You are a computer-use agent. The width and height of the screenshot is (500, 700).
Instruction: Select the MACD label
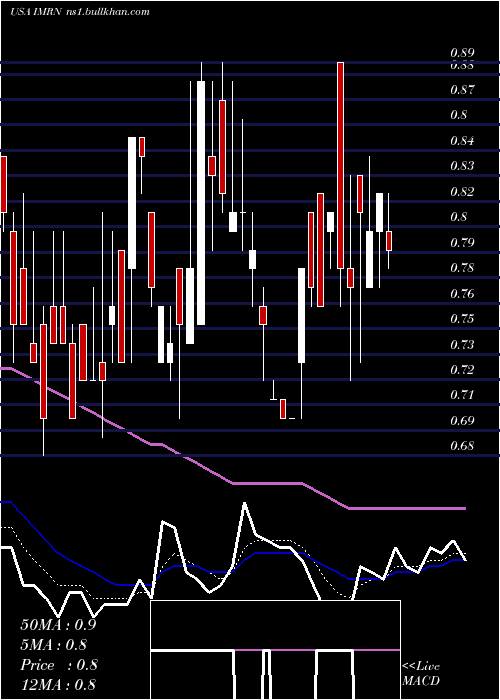point(421,681)
